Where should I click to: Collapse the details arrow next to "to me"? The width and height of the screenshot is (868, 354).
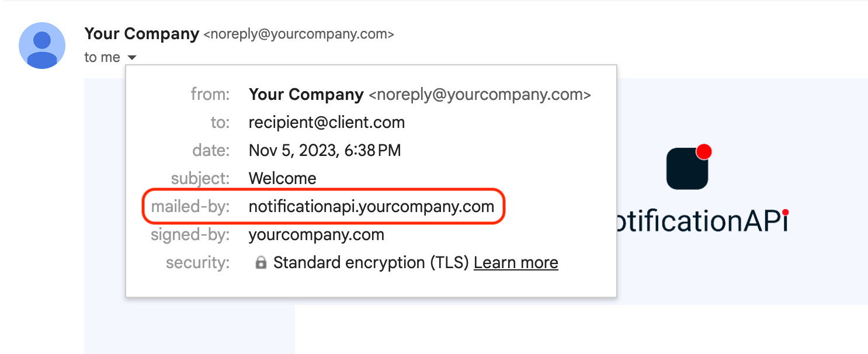(132, 58)
